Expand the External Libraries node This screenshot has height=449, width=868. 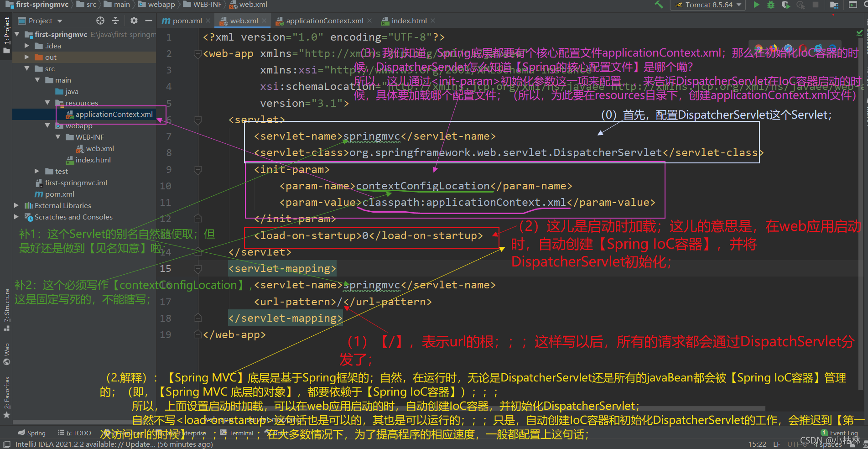point(16,205)
